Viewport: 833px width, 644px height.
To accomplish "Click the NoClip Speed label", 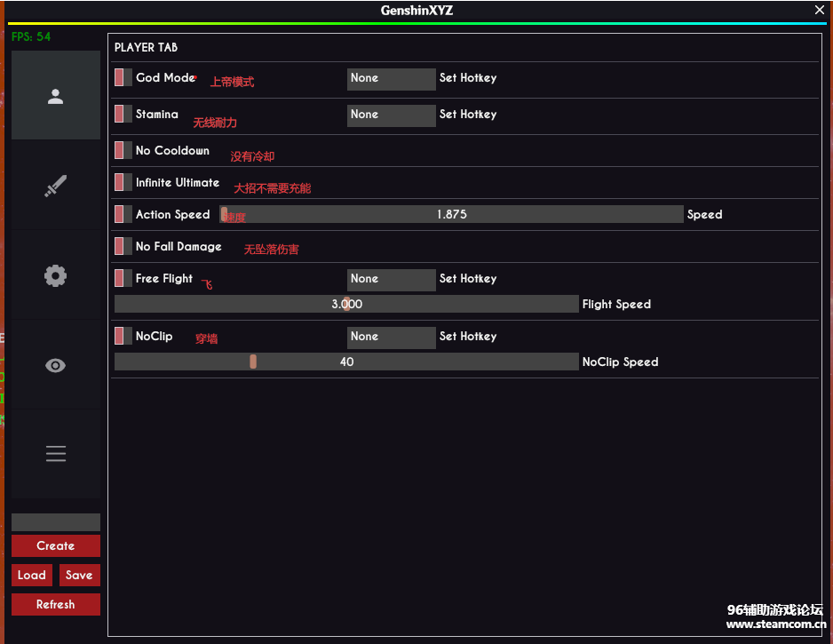I will point(620,362).
